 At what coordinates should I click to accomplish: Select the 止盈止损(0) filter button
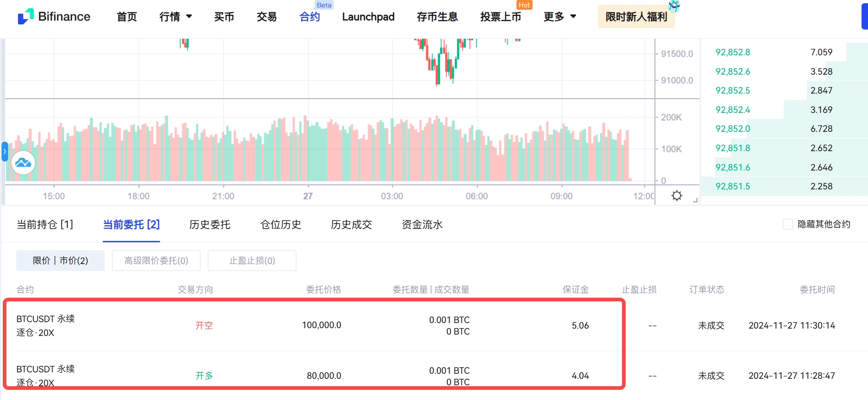[252, 261]
